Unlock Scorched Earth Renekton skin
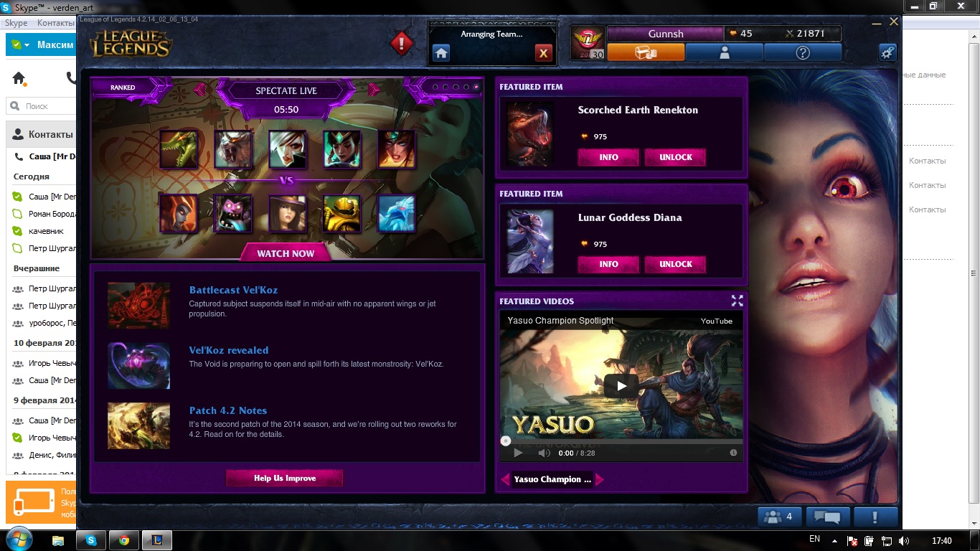The width and height of the screenshot is (980, 551). click(675, 157)
